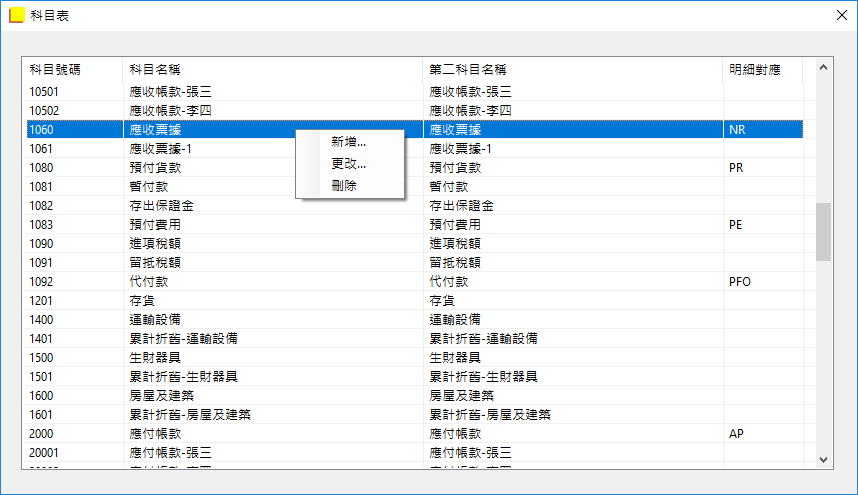Click the 科目號碼 column header
The image size is (858, 495).
click(55, 70)
